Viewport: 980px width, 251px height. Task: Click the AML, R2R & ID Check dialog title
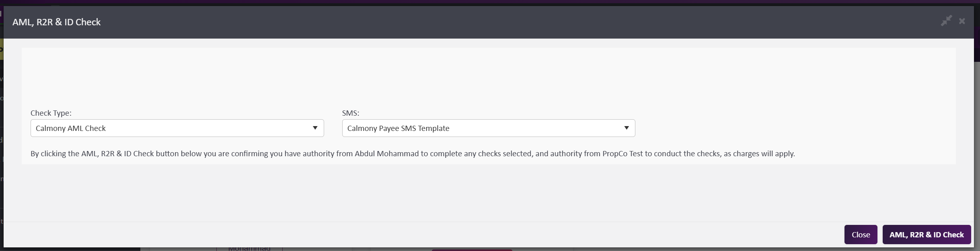coord(56,22)
